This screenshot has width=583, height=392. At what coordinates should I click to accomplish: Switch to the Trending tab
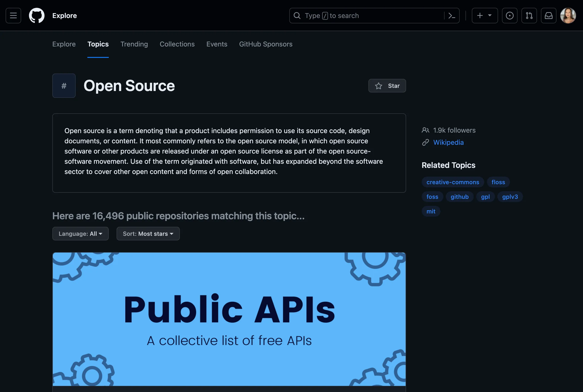134,44
